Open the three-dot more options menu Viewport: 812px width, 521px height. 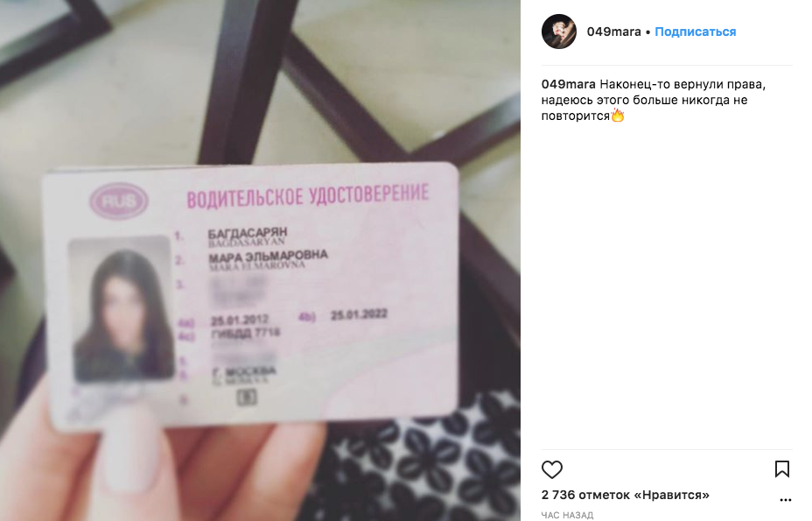pyautogui.click(x=785, y=500)
